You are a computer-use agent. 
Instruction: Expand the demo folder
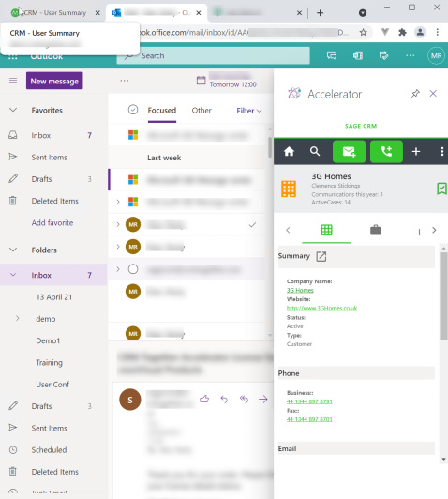click(x=18, y=318)
